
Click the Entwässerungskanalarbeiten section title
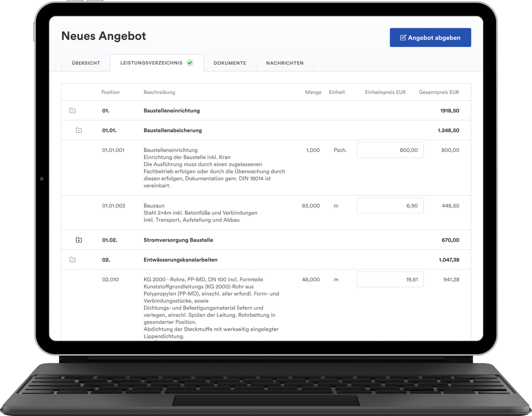click(180, 260)
